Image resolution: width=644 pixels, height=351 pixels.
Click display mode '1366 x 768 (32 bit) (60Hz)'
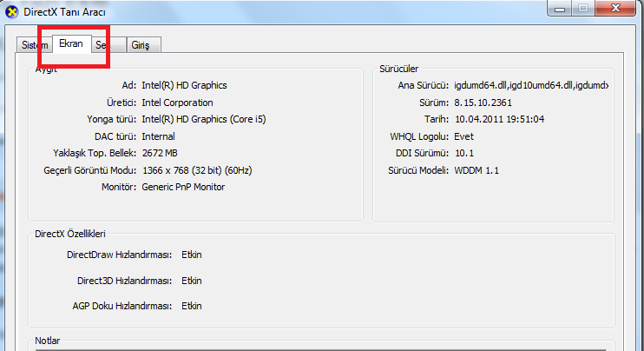coord(197,170)
